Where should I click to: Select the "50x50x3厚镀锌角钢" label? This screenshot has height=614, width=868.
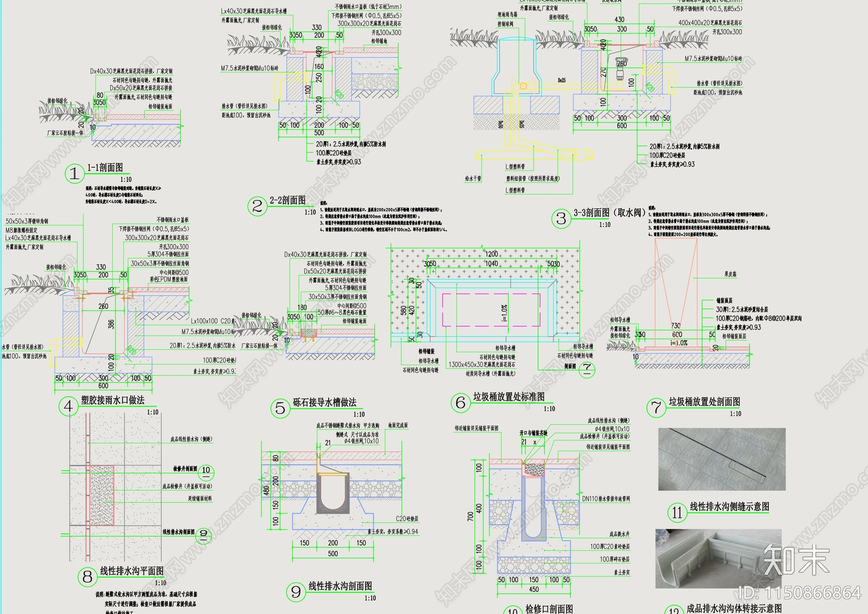(x=27, y=221)
